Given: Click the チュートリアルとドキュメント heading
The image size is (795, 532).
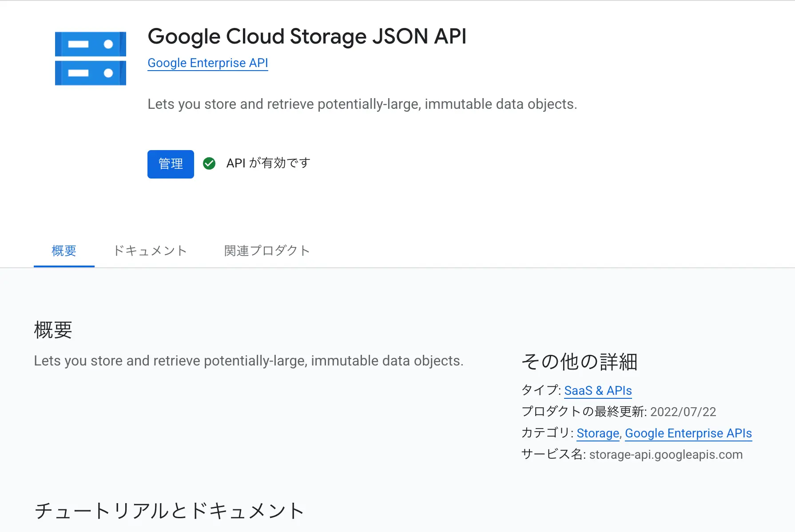Looking at the screenshot, I should click(x=169, y=511).
